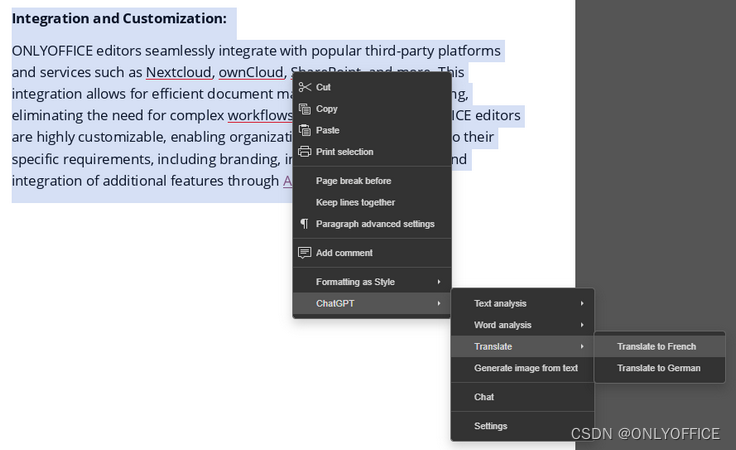Choose Generate image from text
Image resolution: width=736 pixels, height=450 pixels.
[x=522, y=368]
